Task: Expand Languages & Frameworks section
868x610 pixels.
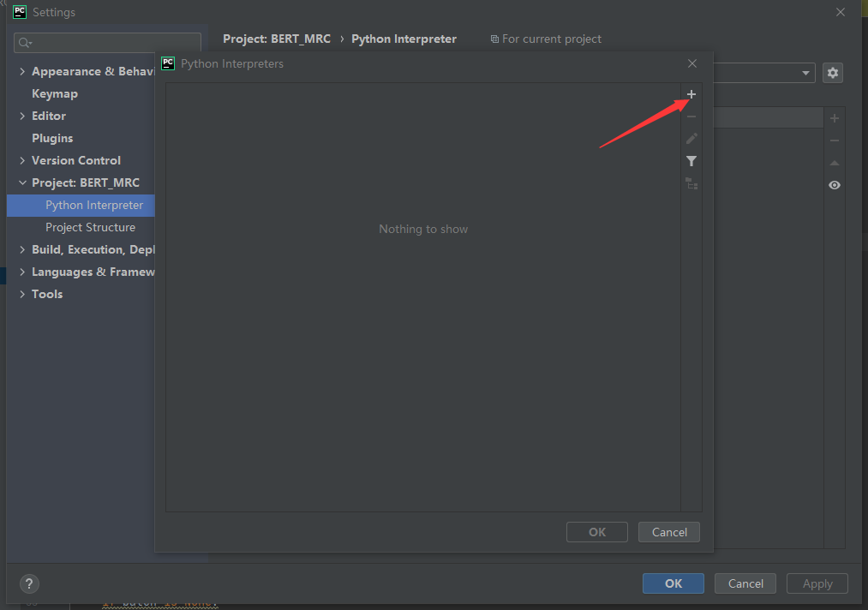Action: click(22, 272)
